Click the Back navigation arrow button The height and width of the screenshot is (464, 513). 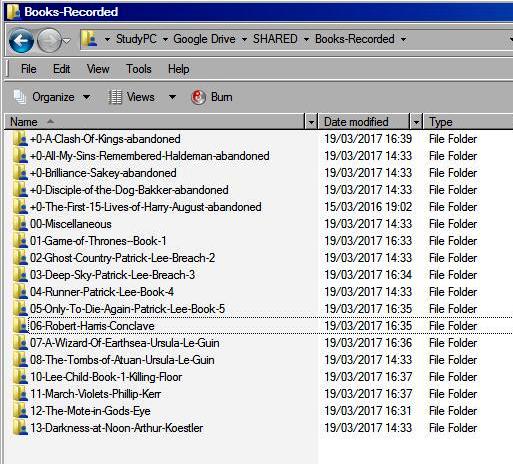[x=21, y=41]
